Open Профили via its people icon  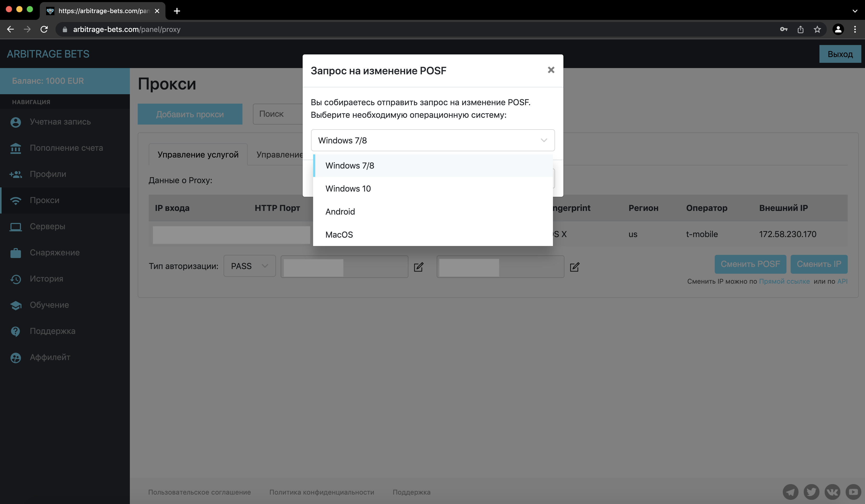click(15, 174)
